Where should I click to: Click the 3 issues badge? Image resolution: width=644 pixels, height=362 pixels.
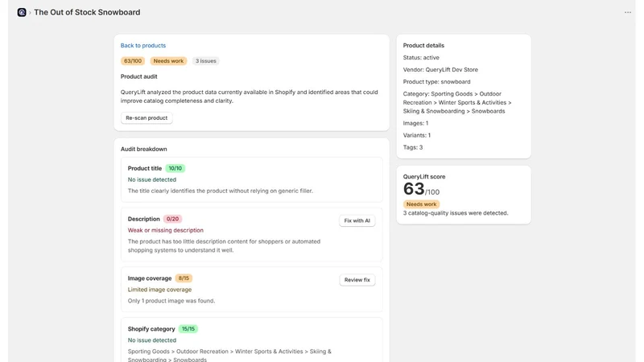pos(206,61)
